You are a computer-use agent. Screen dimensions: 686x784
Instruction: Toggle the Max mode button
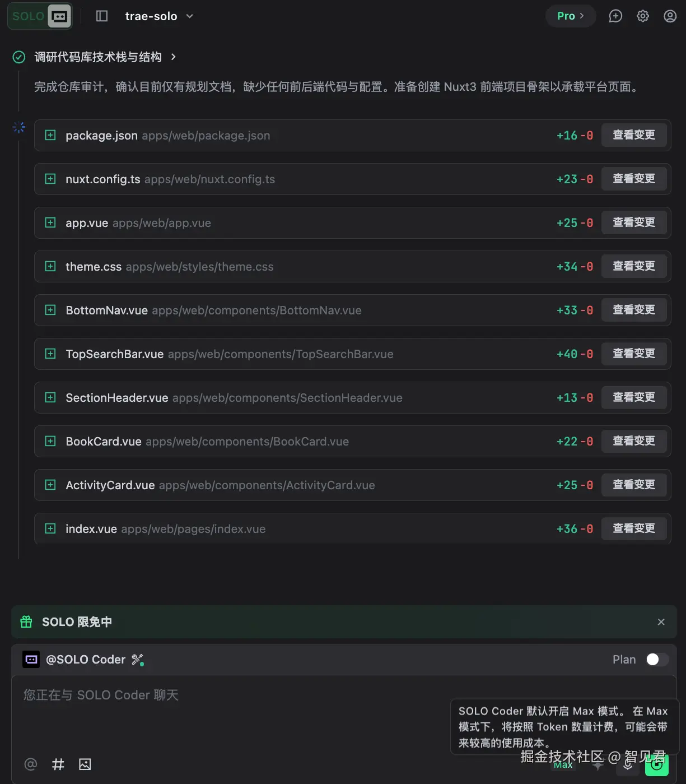(563, 764)
